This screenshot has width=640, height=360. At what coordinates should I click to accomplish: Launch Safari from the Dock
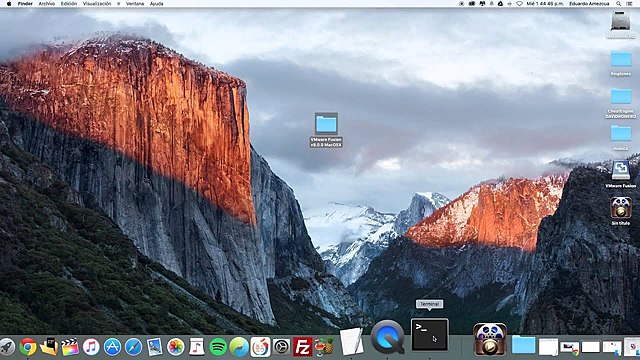(x=133, y=347)
